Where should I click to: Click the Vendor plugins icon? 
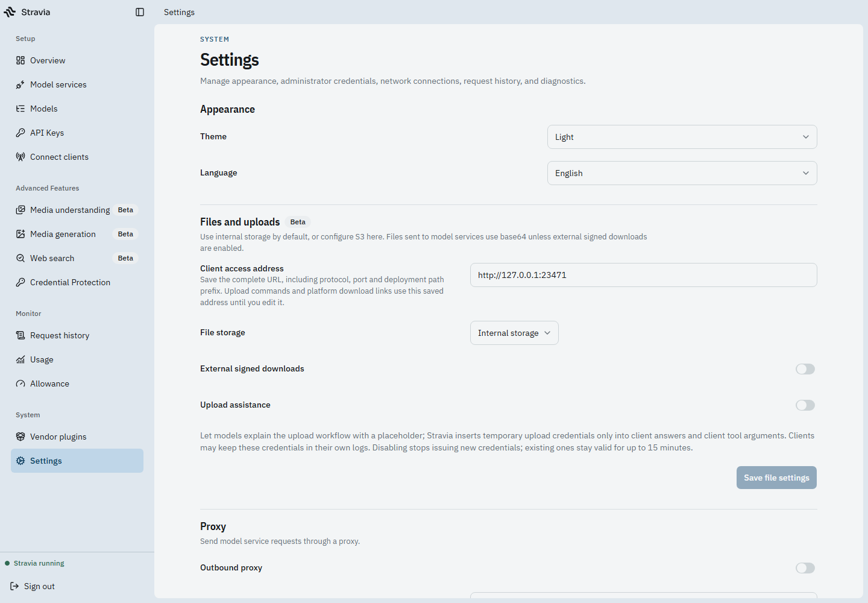(x=20, y=437)
